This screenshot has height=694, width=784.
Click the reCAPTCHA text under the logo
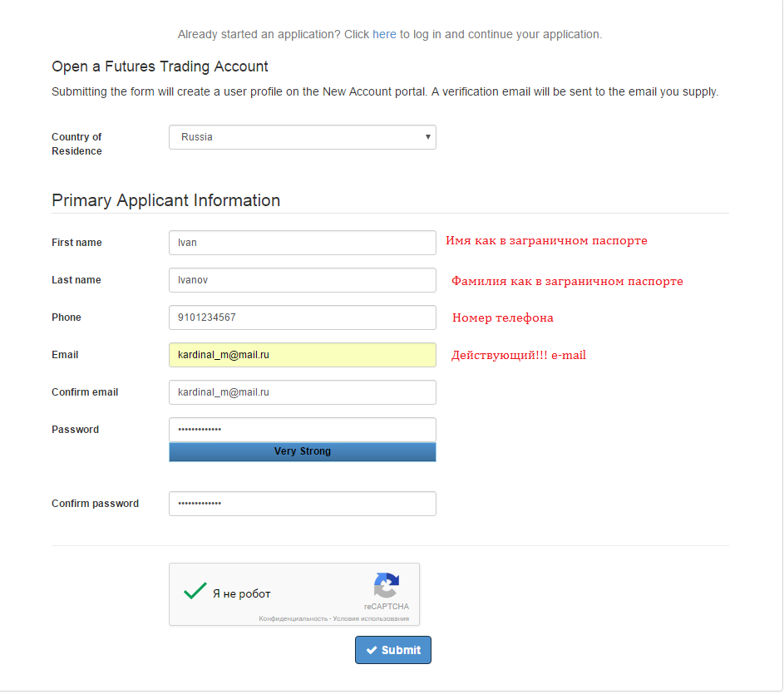pyautogui.click(x=387, y=607)
